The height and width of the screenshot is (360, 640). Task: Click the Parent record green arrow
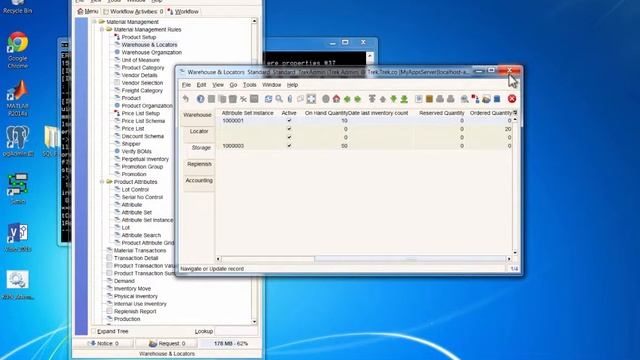(x=347, y=99)
